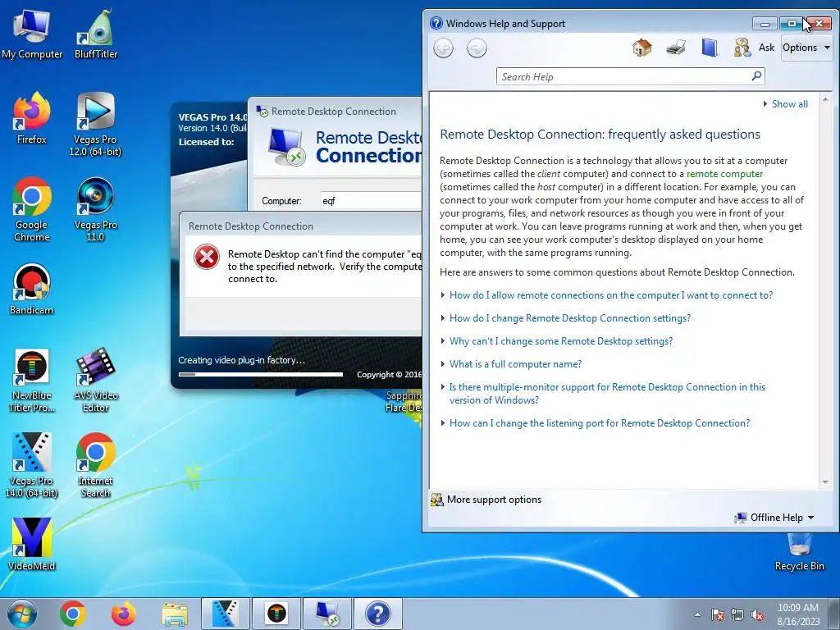Click the Help window scrollbar up arrow

click(x=825, y=99)
